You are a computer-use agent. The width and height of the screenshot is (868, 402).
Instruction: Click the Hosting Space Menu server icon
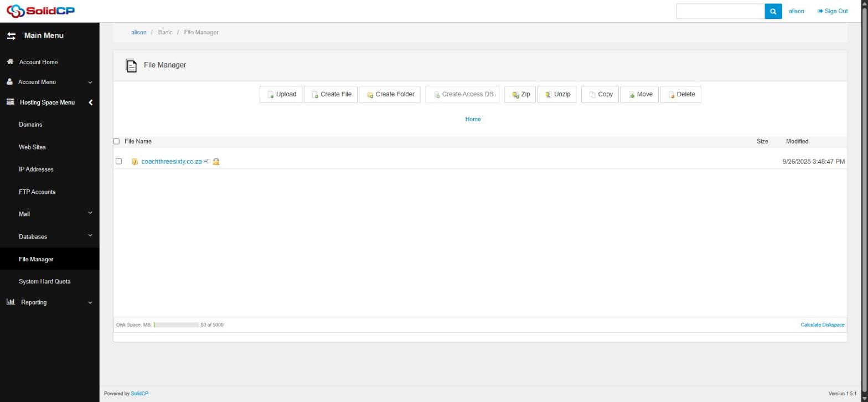[x=11, y=102]
